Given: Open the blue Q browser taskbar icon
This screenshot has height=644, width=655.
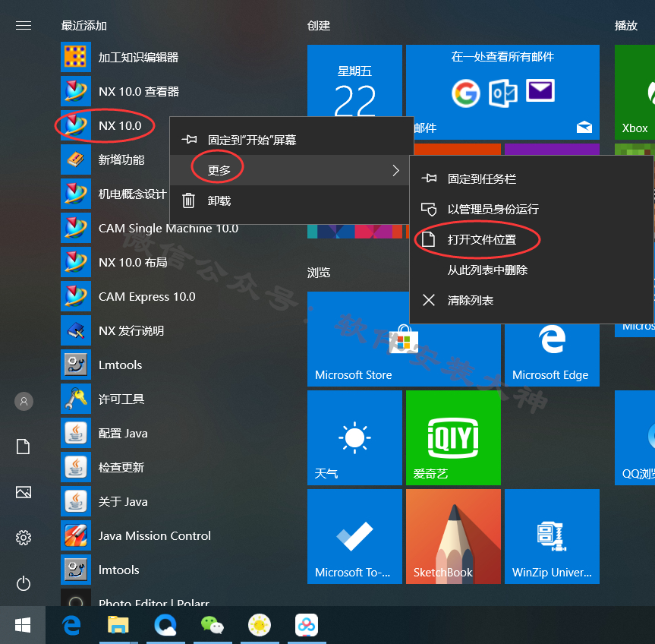Looking at the screenshot, I should (x=165, y=625).
